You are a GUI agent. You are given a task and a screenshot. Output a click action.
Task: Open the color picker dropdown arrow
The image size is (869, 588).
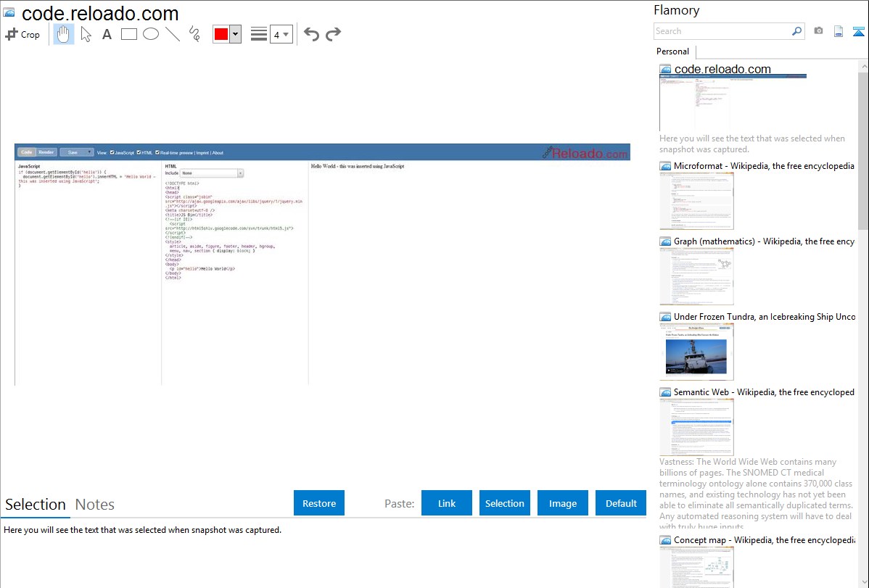(x=236, y=34)
